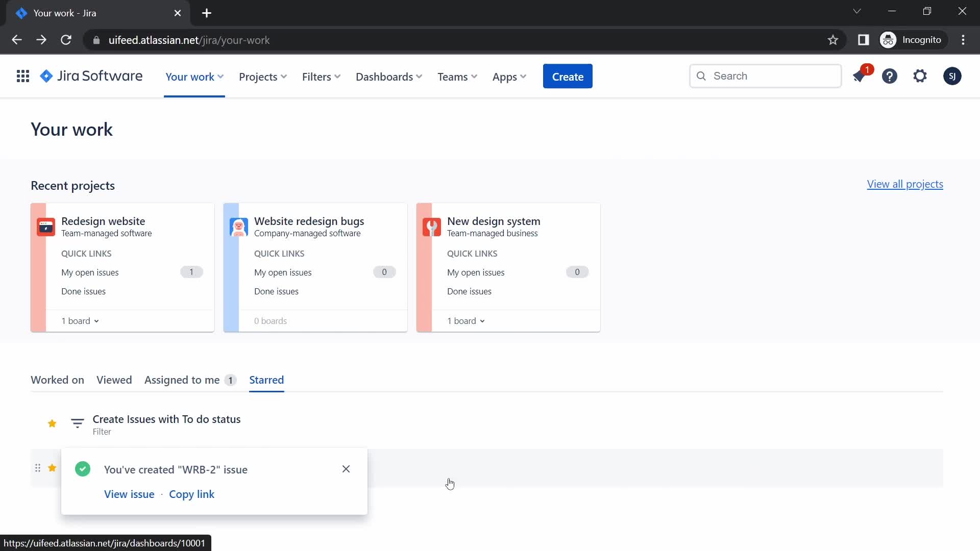This screenshot has height=551, width=980.
Task: Click the drag handle on the second starred row
Action: (x=38, y=468)
